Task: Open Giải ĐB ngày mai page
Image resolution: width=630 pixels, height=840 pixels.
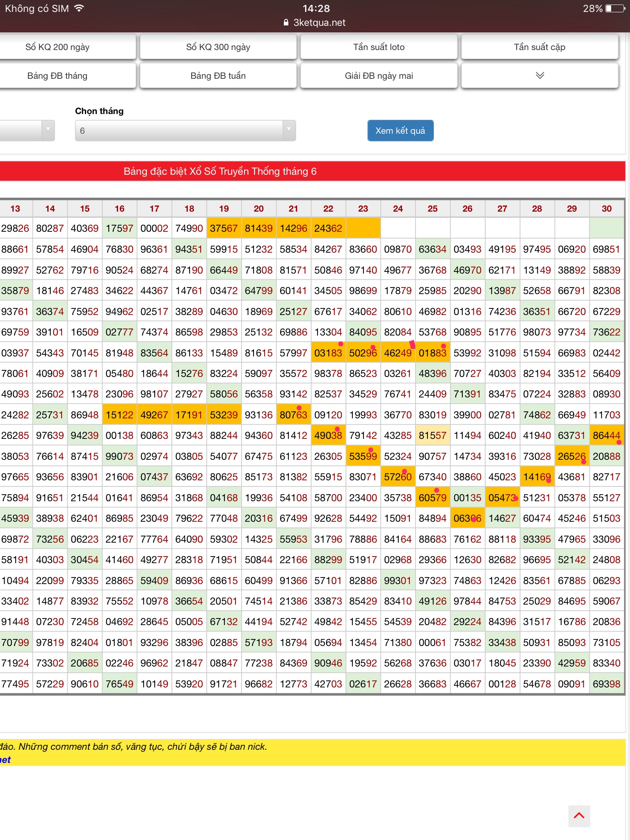Action: click(x=379, y=75)
